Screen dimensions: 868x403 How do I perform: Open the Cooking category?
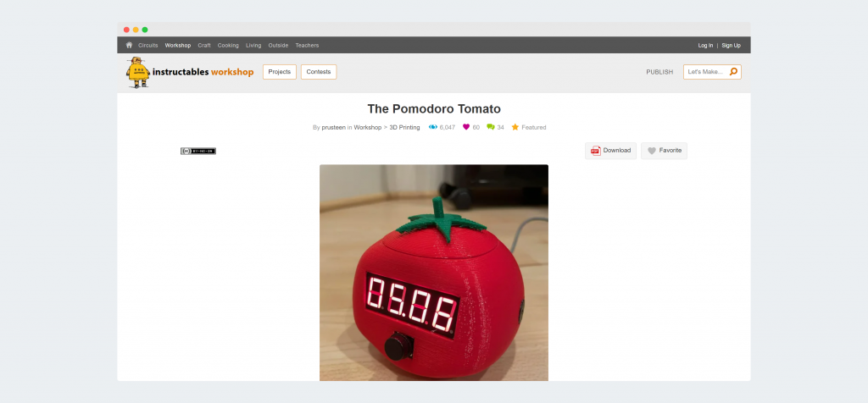228,46
